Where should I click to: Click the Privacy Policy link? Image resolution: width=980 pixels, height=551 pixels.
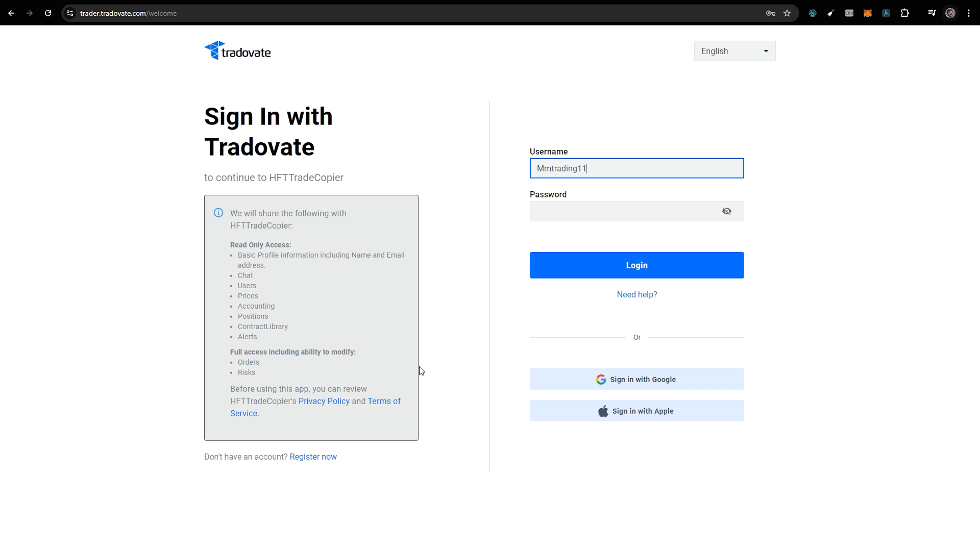[x=325, y=401]
